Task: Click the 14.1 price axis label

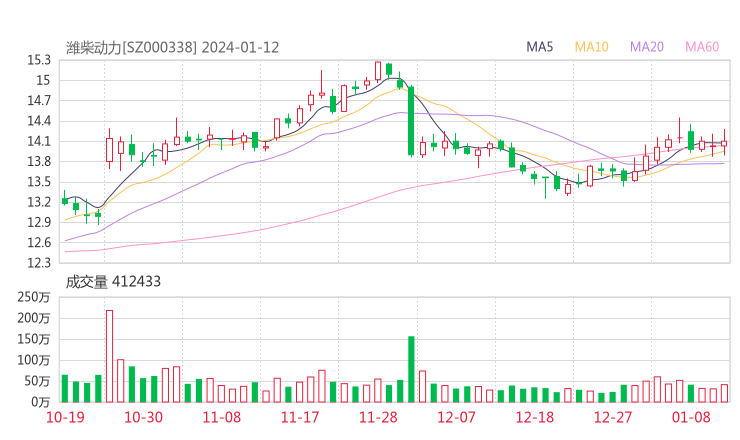Action: (39, 141)
